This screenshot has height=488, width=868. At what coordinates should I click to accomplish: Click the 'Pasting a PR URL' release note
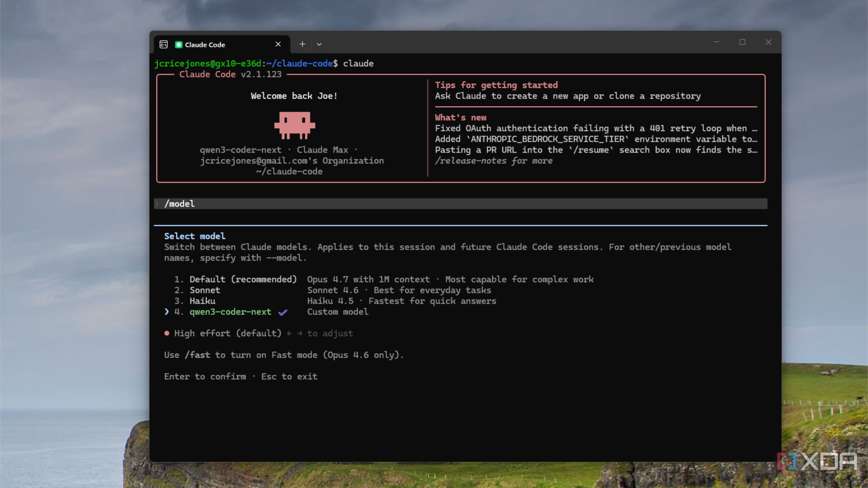pyautogui.click(x=596, y=150)
